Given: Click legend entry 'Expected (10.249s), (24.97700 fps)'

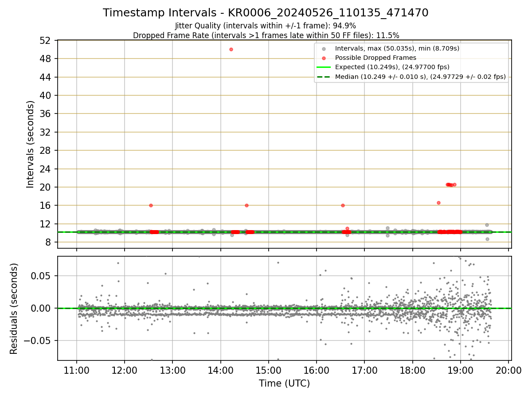Looking at the screenshot, I should pyautogui.click(x=392, y=67).
